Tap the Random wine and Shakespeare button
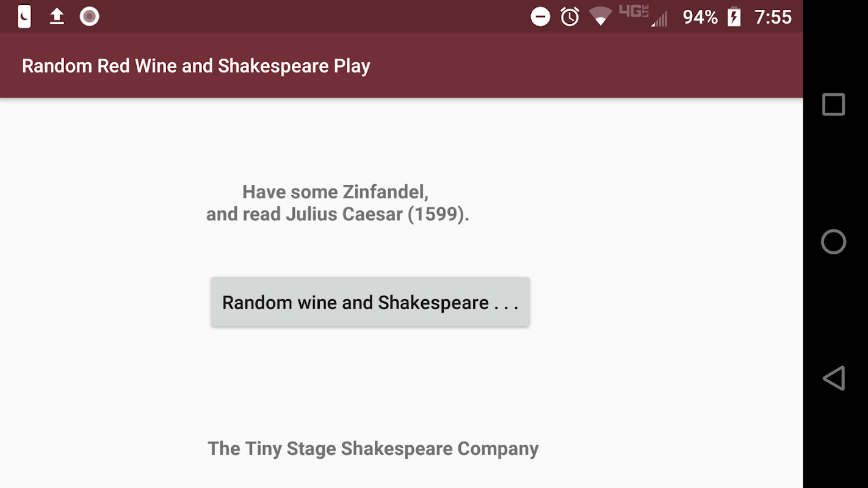Screen dimensions: 868x488 click(x=370, y=303)
